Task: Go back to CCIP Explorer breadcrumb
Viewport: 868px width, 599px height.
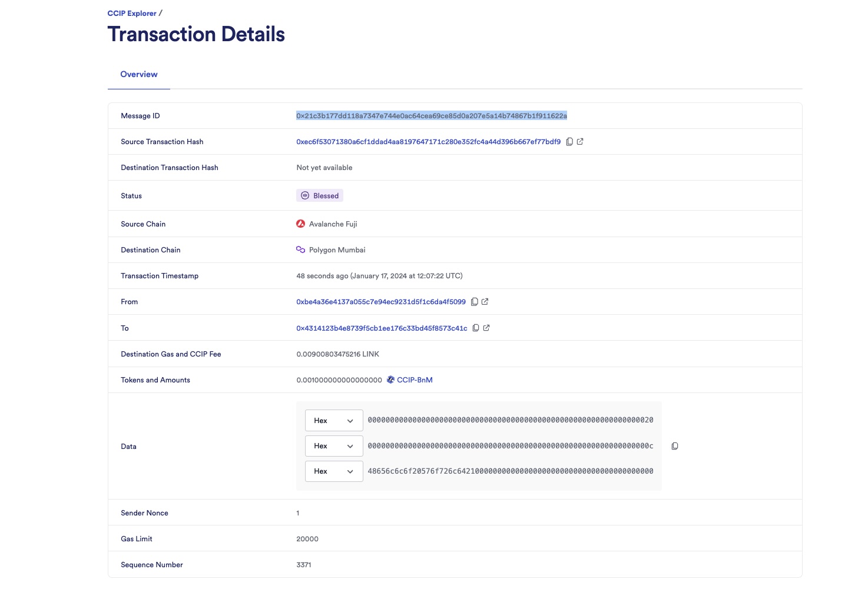Action: coord(132,13)
